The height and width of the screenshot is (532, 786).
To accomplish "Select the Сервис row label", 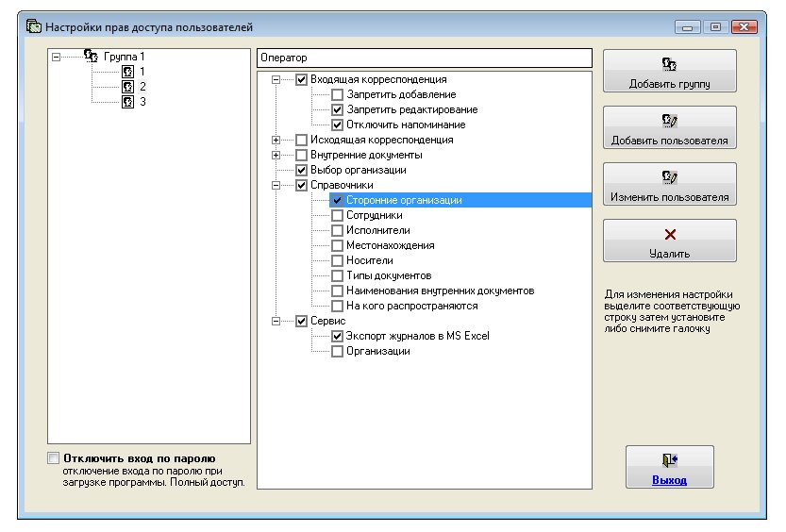I will (x=327, y=321).
